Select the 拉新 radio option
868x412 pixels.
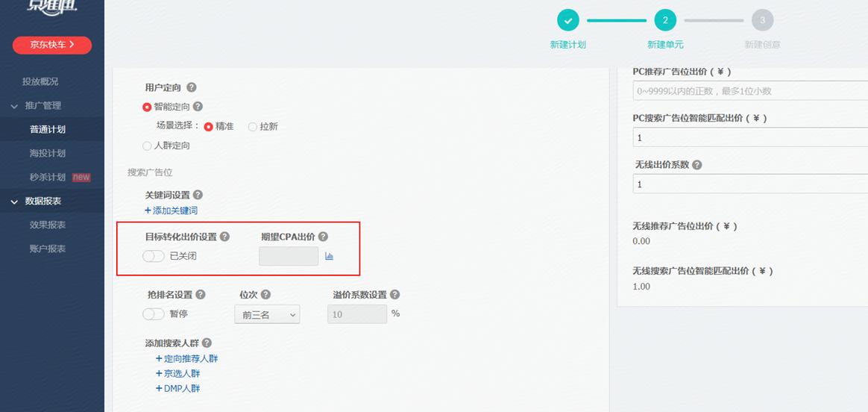[253, 127]
